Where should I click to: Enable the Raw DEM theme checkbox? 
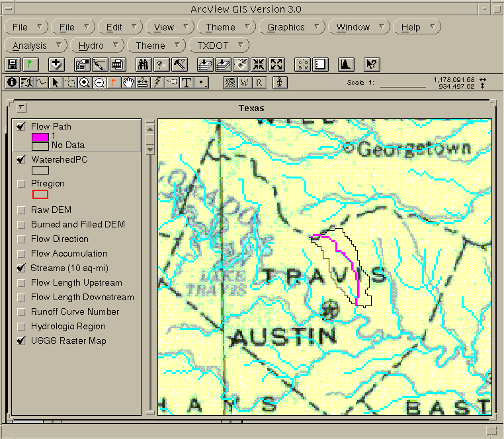22,210
